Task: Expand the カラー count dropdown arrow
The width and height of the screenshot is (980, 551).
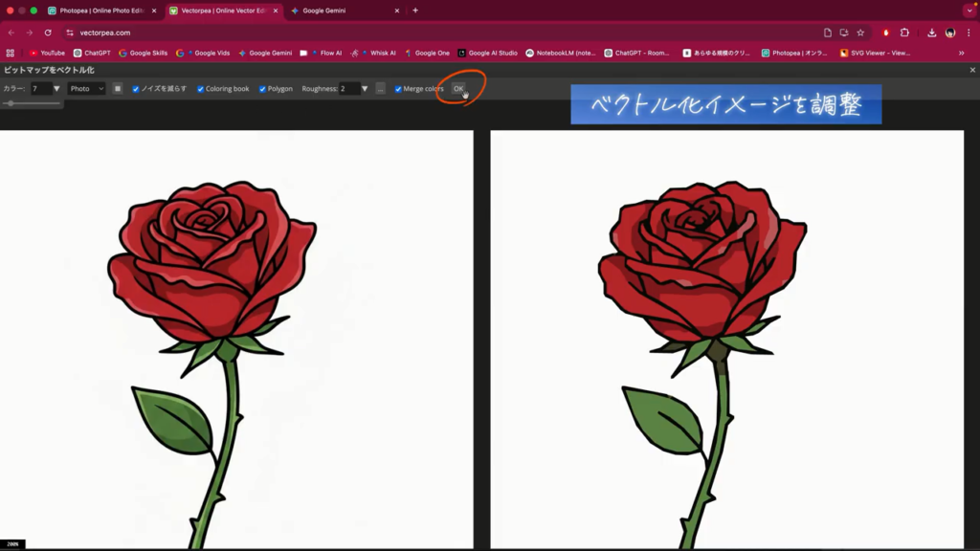Action: click(x=56, y=89)
